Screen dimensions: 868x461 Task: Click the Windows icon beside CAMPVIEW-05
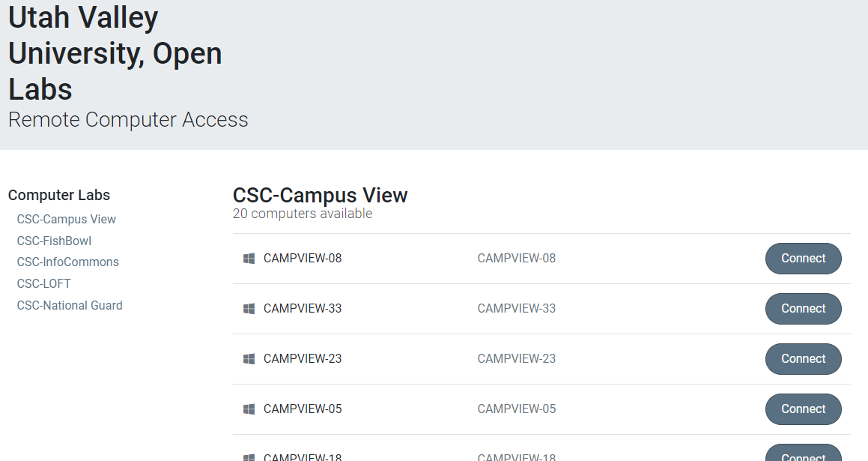[x=249, y=409]
